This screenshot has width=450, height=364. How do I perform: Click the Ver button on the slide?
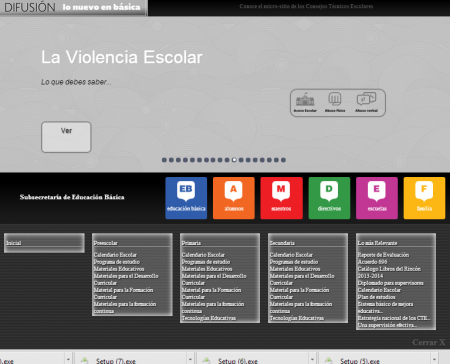point(66,137)
